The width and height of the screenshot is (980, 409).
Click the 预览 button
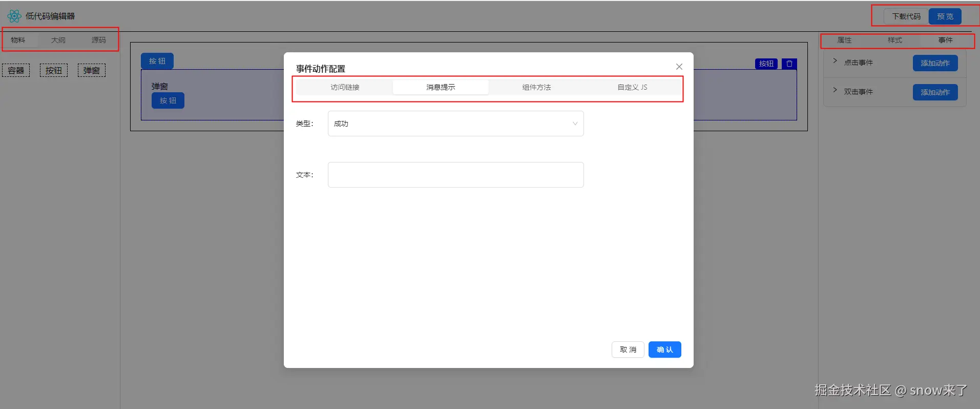click(x=945, y=16)
